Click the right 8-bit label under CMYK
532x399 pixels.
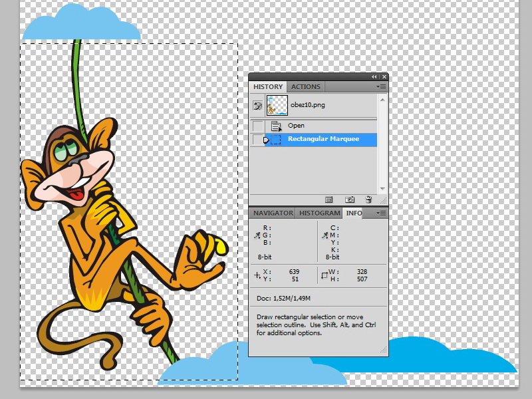(332, 257)
